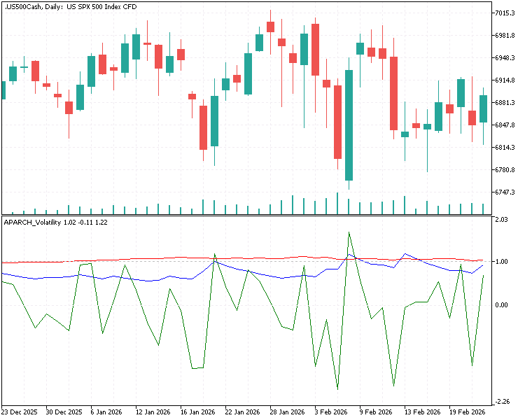This screenshot has height=420, width=525.
Task: Click the 6981.8 price axis label
Action: point(505,36)
